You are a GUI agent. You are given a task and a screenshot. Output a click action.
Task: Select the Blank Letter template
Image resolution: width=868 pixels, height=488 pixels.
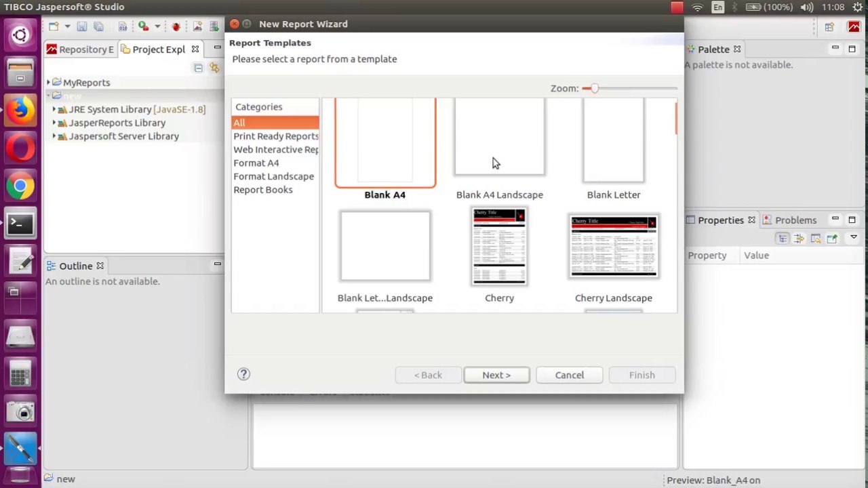tap(614, 140)
